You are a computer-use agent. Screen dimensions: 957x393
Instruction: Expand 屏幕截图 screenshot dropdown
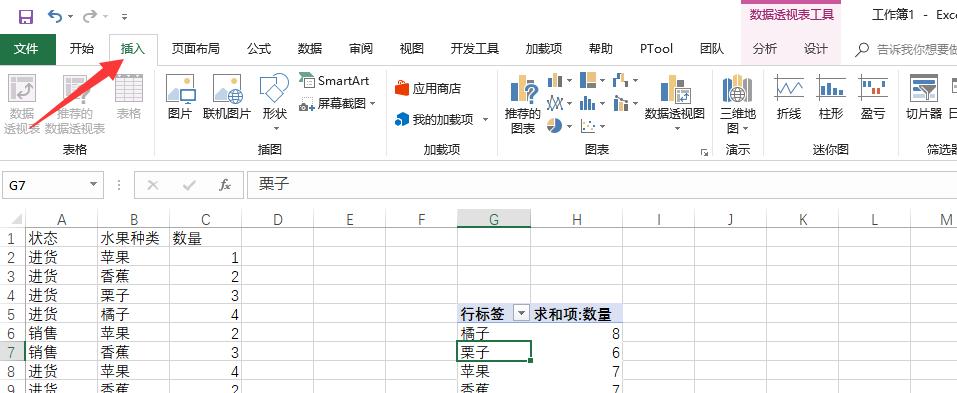[373, 104]
